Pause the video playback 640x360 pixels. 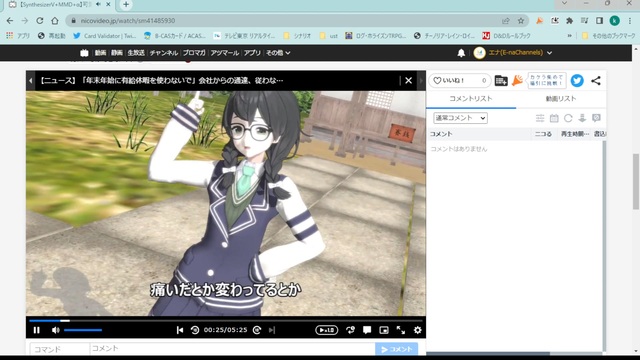[36, 330]
